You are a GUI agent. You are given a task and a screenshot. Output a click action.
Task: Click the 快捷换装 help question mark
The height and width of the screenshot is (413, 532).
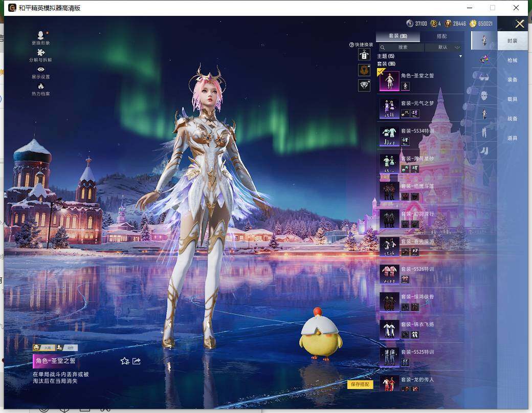pos(351,45)
